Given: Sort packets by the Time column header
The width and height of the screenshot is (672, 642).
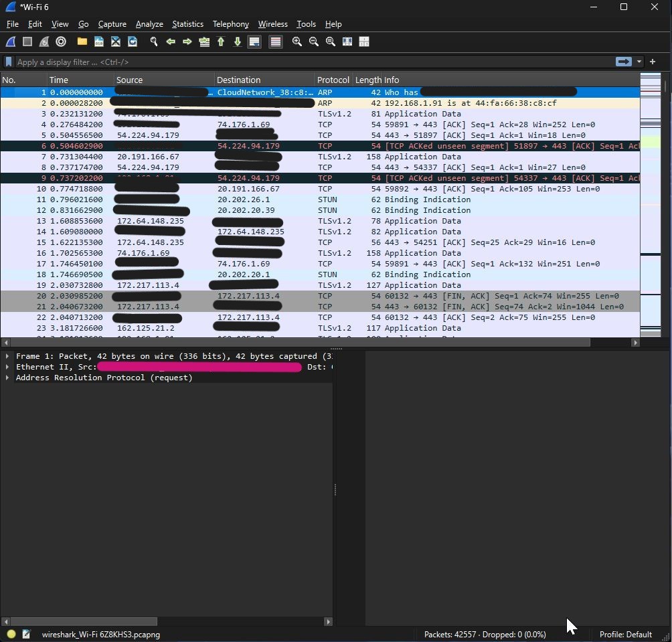Looking at the screenshot, I should pos(80,80).
